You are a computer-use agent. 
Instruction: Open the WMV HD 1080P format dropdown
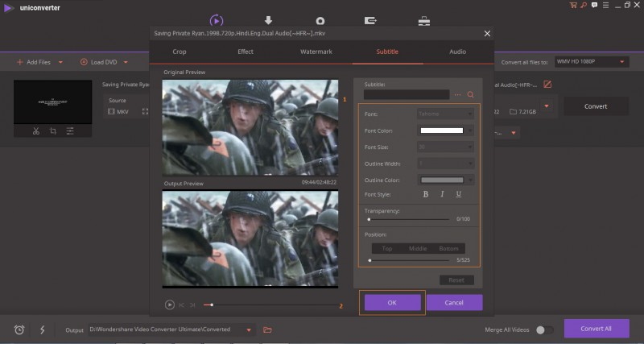[x=592, y=62]
